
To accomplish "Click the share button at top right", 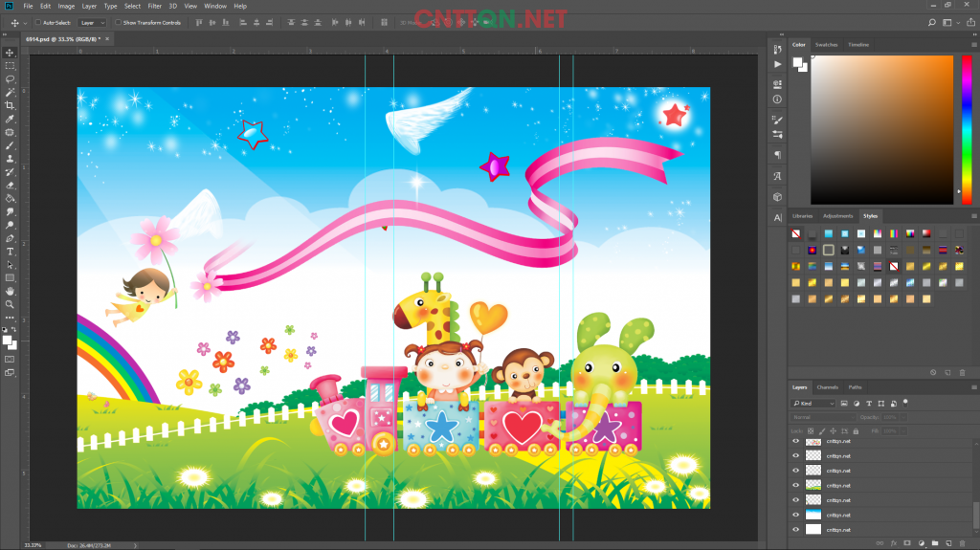I will (x=970, y=23).
